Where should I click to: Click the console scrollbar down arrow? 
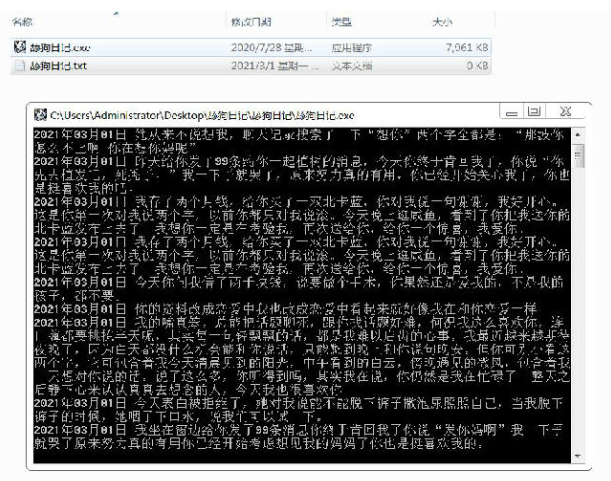point(578,456)
